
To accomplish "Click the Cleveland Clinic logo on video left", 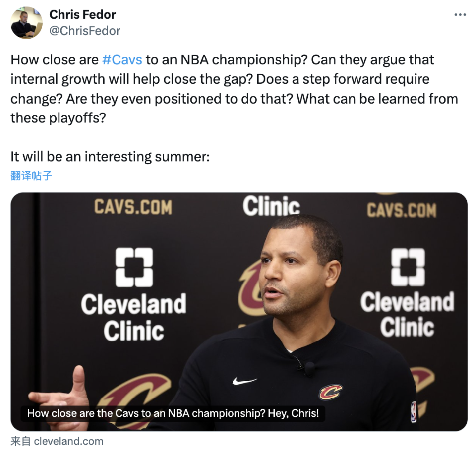I will coord(133,294).
